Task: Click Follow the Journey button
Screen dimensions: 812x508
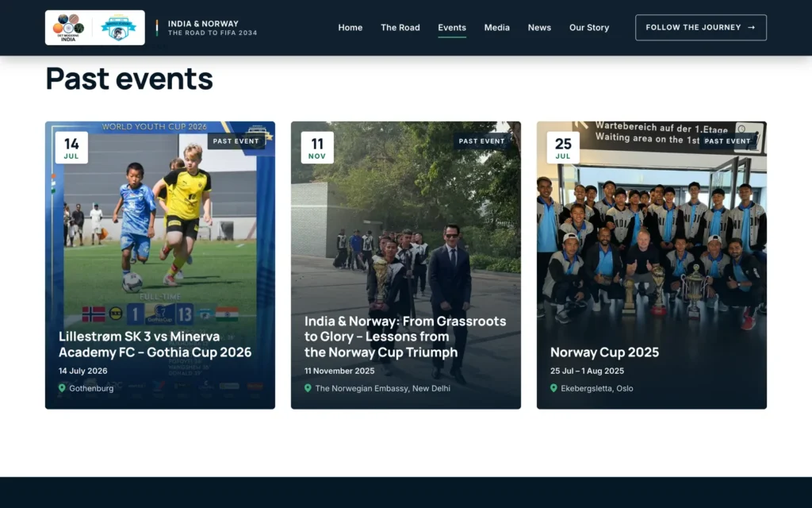Action: (701, 28)
